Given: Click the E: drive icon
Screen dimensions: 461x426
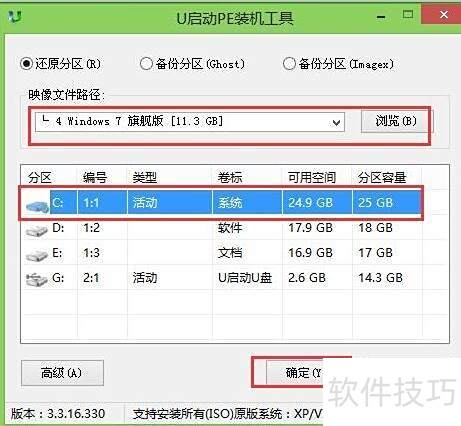Looking at the screenshot, I should [x=37, y=255].
